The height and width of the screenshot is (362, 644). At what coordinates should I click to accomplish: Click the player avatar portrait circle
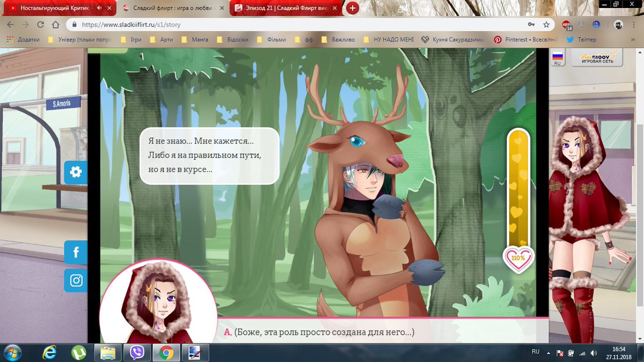tap(159, 302)
